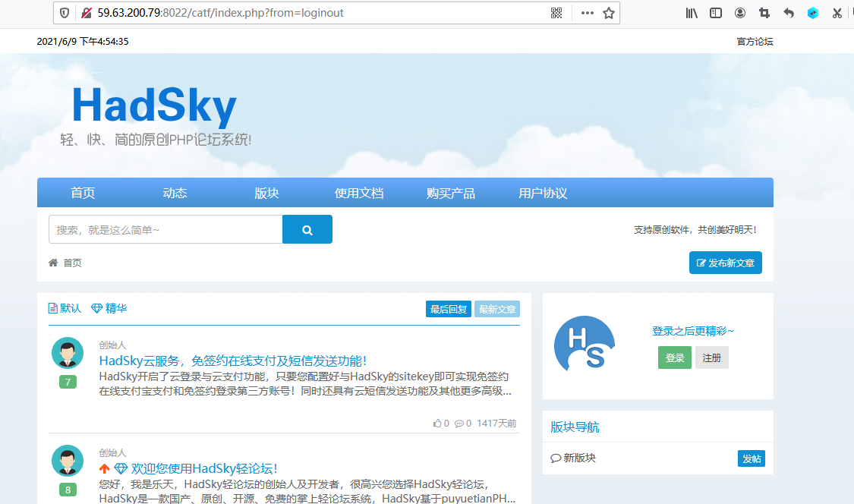This screenshot has width=854, height=504.
Task: Click the shield protection icon in the address bar
Action: [64, 13]
